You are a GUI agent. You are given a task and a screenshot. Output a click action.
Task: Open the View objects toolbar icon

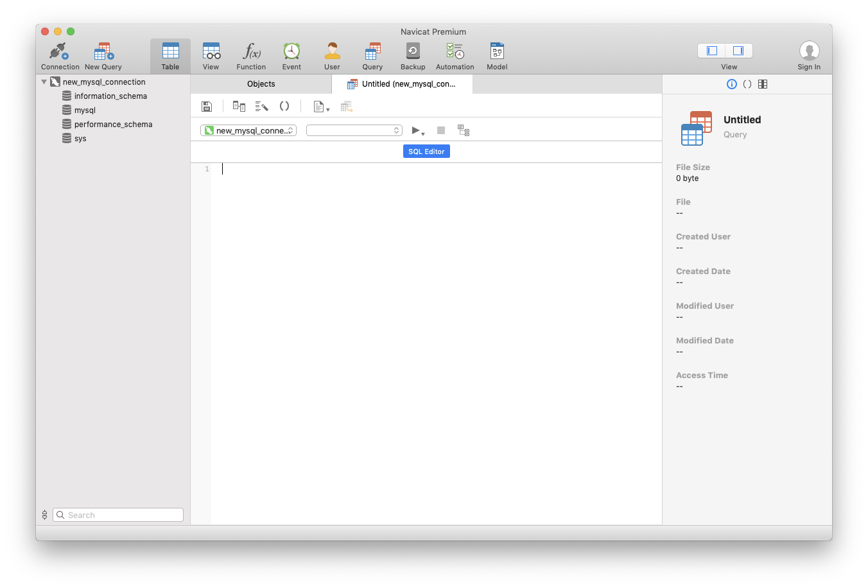(211, 56)
